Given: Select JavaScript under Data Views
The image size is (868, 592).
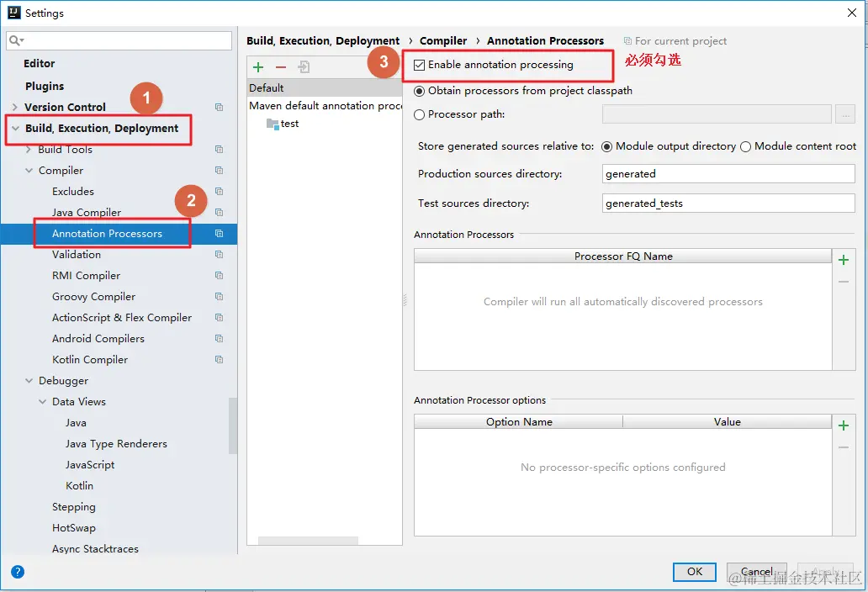Looking at the screenshot, I should click(90, 465).
